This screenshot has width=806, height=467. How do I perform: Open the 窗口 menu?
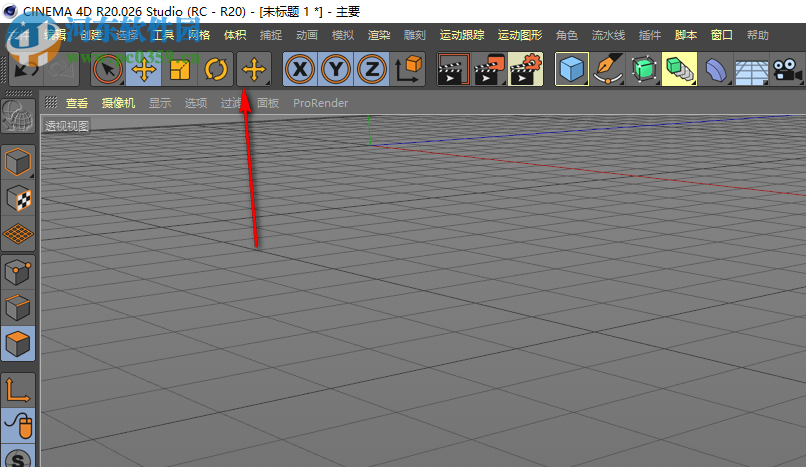pyautogui.click(x=722, y=35)
